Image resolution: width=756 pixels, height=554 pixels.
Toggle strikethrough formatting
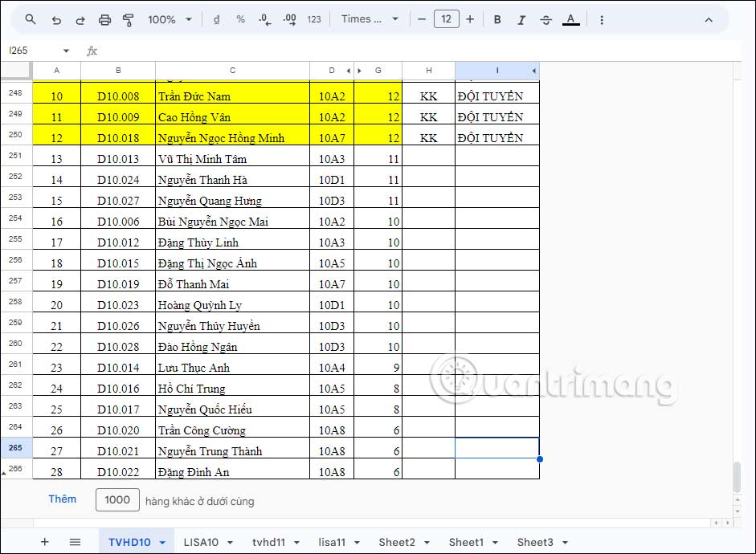point(546,20)
